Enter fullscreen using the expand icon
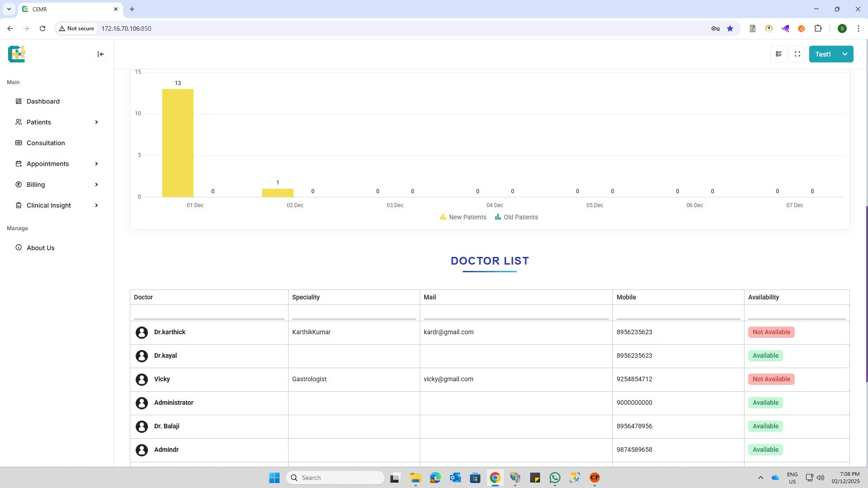This screenshot has height=488, width=868. [797, 54]
